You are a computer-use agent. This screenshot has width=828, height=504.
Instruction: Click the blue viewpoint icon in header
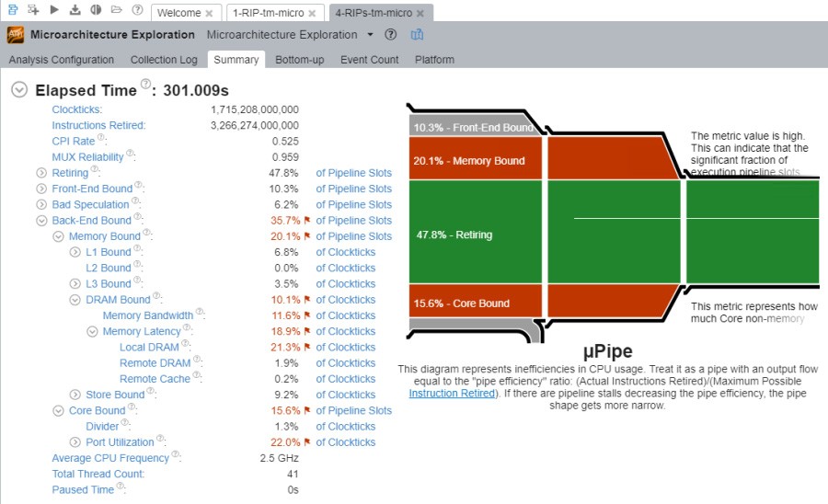(417, 35)
